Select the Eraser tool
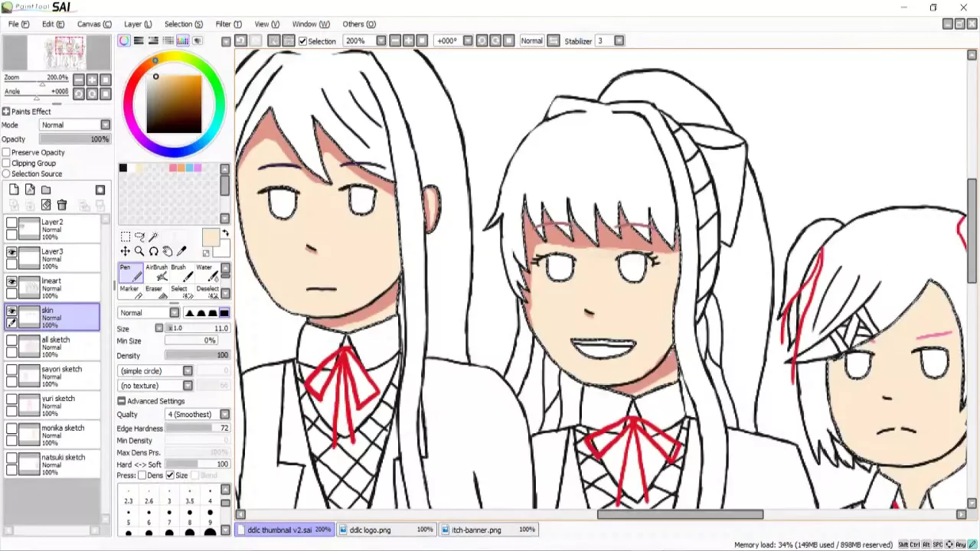The height and width of the screenshot is (551, 980). click(156, 292)
